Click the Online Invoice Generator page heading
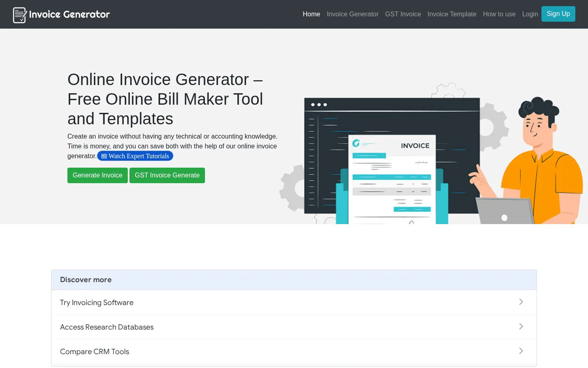This screenshot has width=588, height=368. tap(165, 99)
